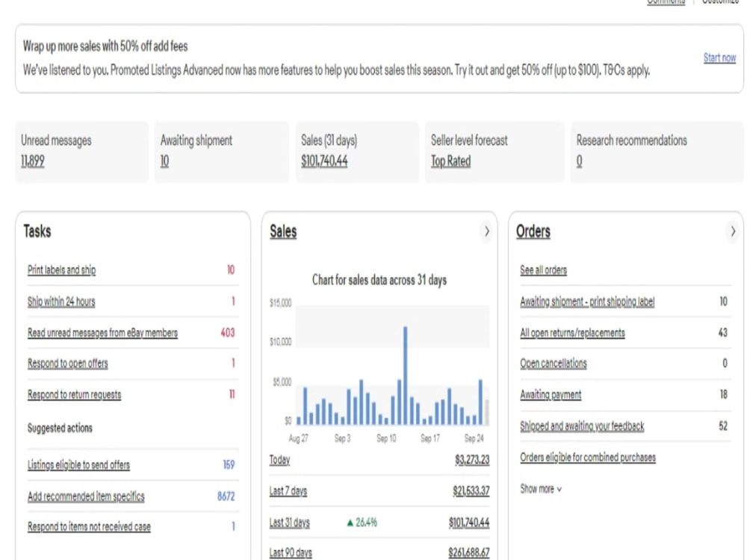
Task: Open Sales (31 days) total $101,740.44
Action: point(324,161)
